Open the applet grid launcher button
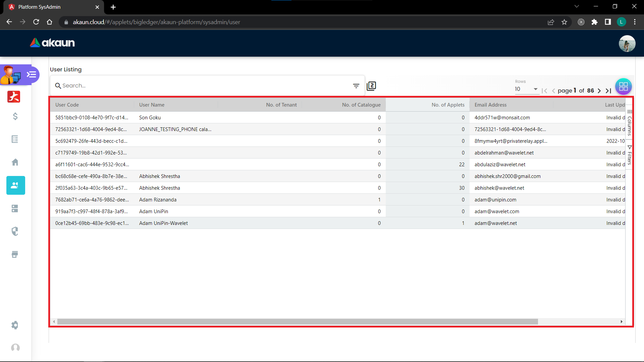Image resolution: width=644 pixels, height=362 pixels. pyautogui.click(x=623, y=86)
